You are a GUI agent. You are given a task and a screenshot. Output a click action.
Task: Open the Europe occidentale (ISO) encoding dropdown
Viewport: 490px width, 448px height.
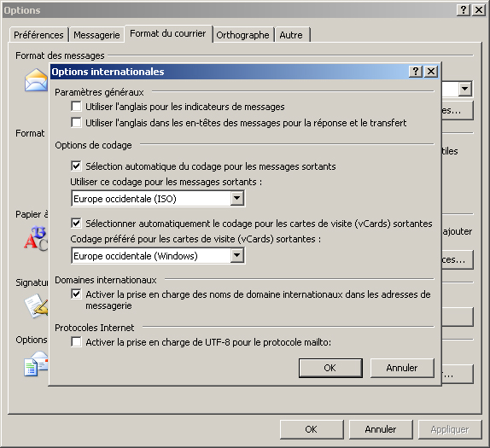[x=236, y=198]
